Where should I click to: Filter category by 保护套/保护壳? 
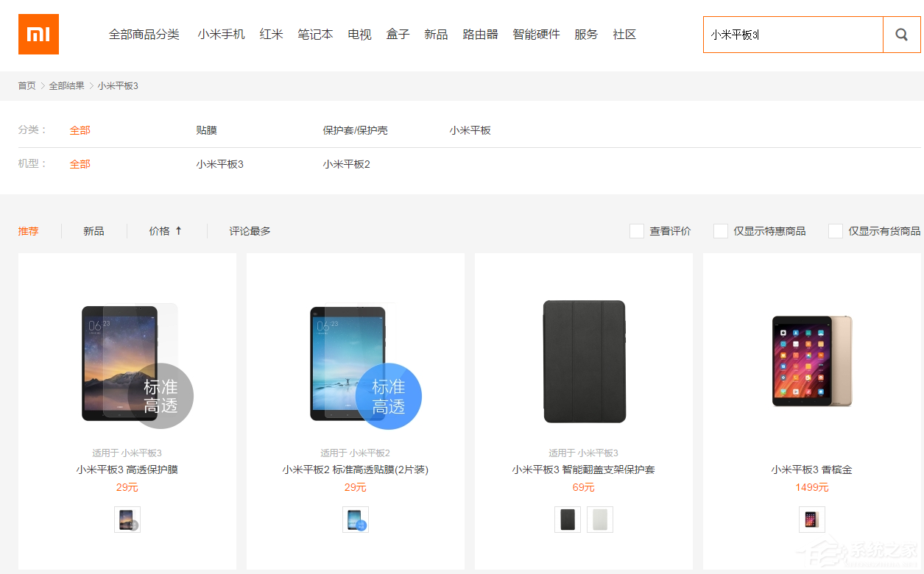(x=356, y=130)
